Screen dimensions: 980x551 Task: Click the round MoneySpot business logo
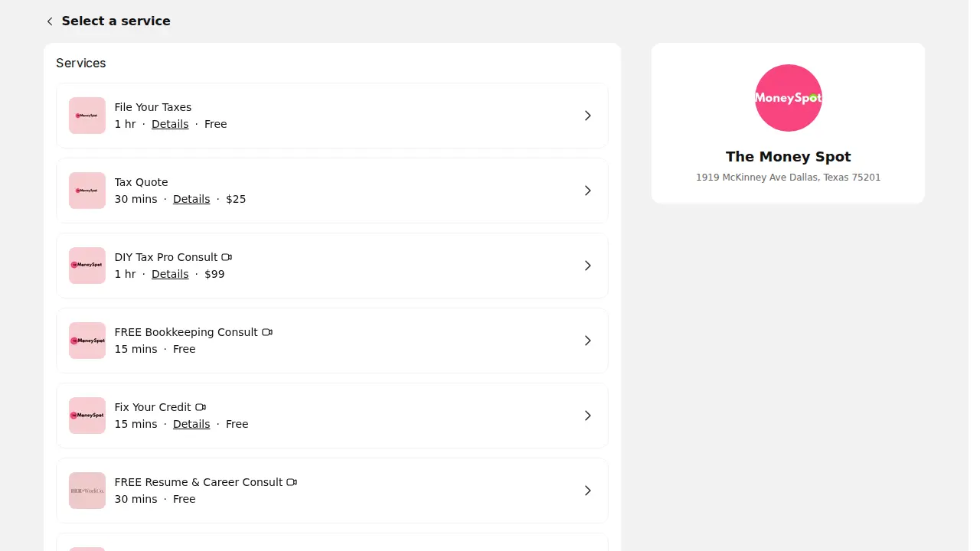coord(789,98)
